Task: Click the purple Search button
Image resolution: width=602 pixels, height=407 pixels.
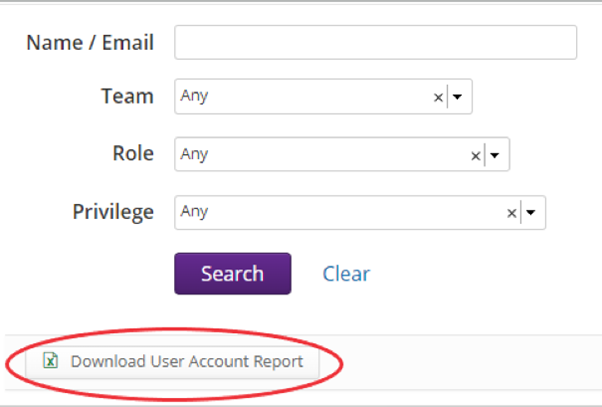Action: (x=233, y=273)
